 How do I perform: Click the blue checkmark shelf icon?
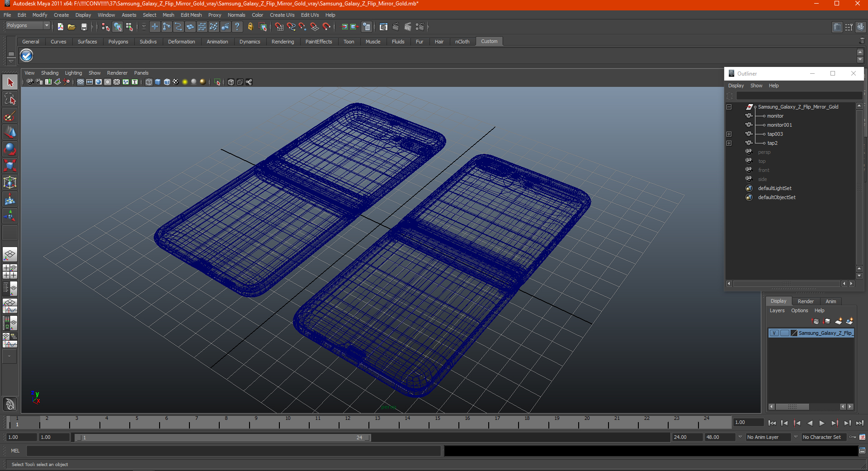[27, 56]
